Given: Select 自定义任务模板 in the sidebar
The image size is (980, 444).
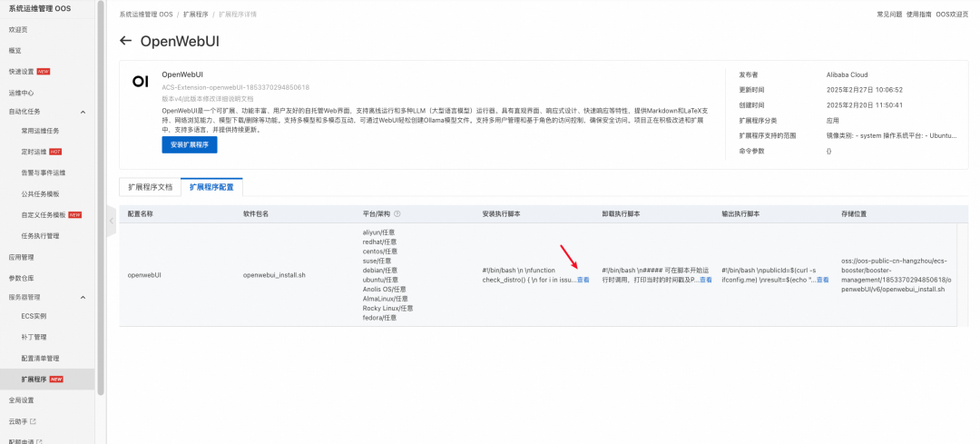Looking at the screenshot, I should click(x=44, y=214).
